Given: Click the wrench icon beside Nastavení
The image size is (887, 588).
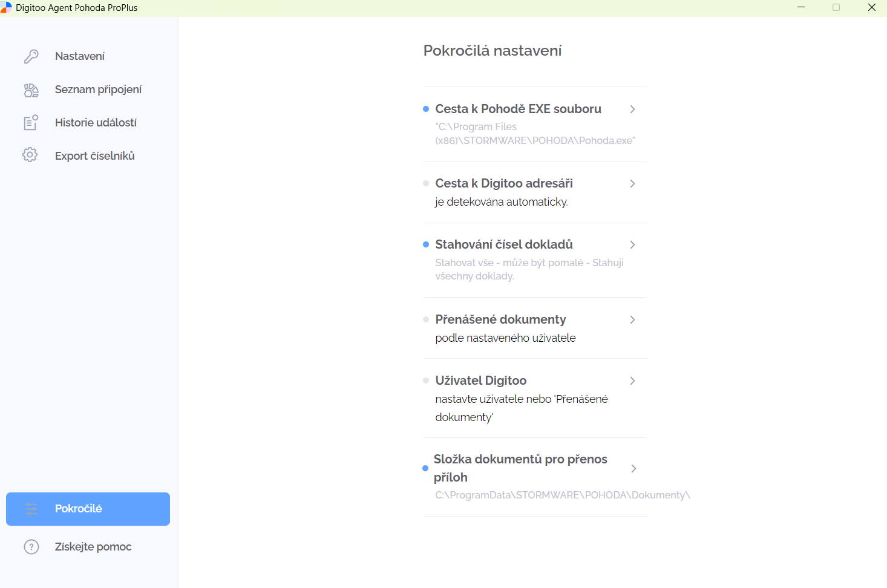Looking at the screenshot, I should [x=31, y=56].
